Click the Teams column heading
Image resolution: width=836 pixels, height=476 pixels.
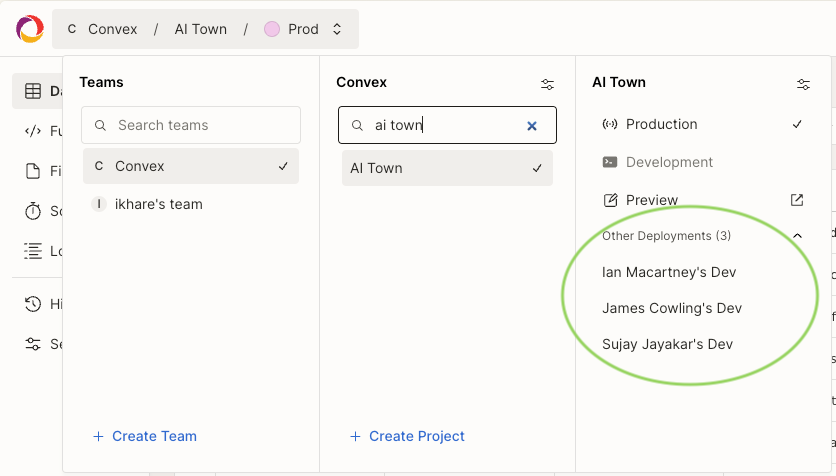pyautogui.click(x=101, y=82)
